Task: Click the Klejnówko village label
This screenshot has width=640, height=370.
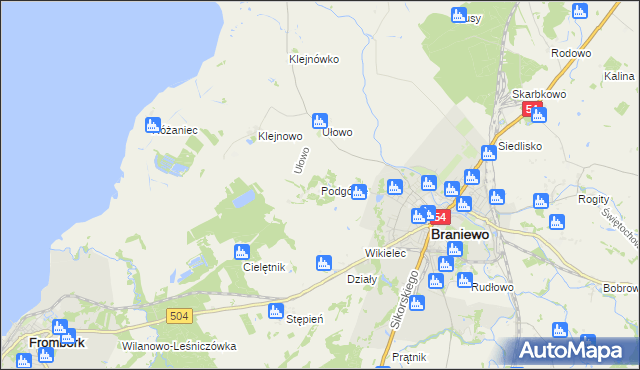Action: pyautogui.click(x=314, y=60)
